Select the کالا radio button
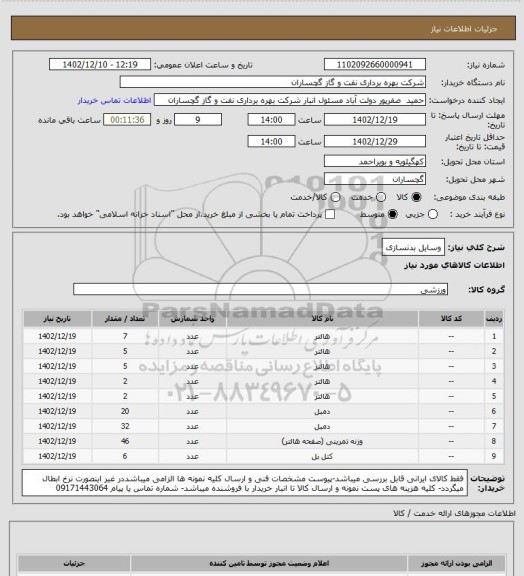The height and width of the screenshot is (576, 524). [416, 197]
